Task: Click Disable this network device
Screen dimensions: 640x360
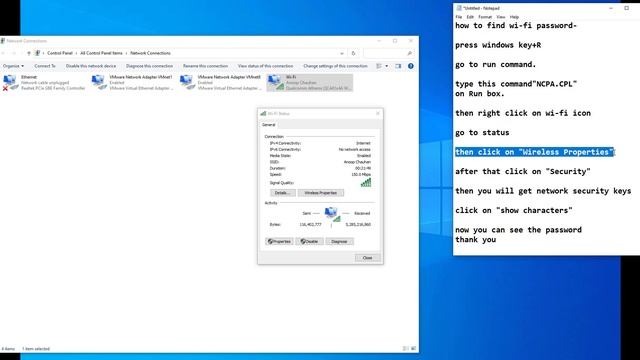Action: [x=91, y=66]
